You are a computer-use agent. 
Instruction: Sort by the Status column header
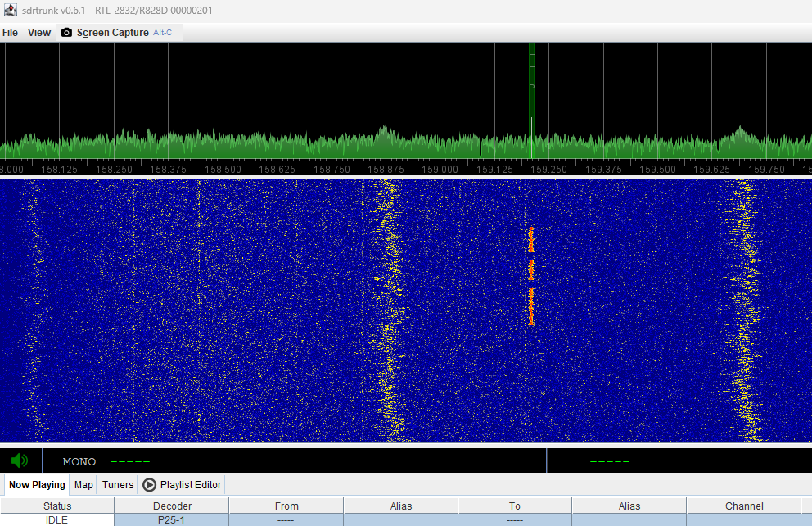click(x=57, y=506)
